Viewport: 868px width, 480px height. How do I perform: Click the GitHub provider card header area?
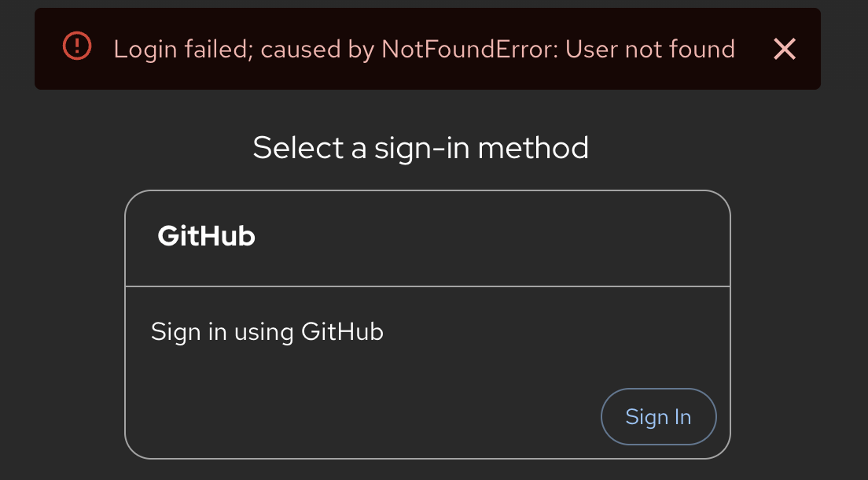pyautogui.click(x=428, y=238)
